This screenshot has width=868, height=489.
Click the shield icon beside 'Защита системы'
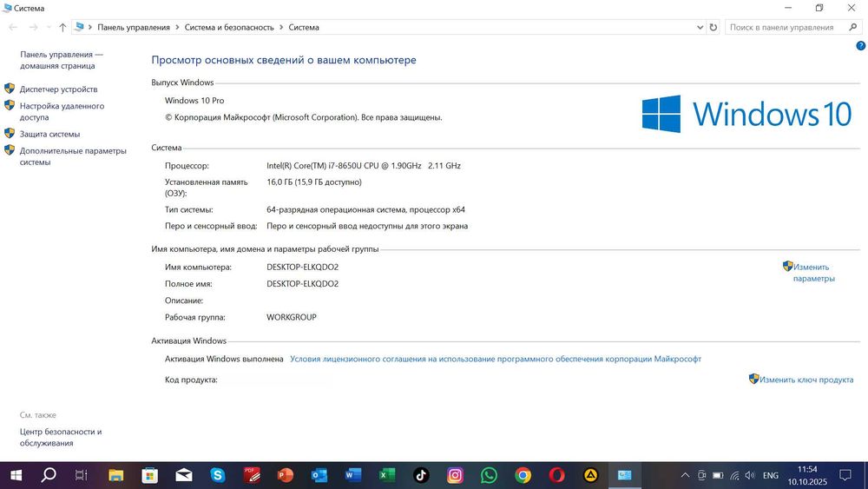10,134
